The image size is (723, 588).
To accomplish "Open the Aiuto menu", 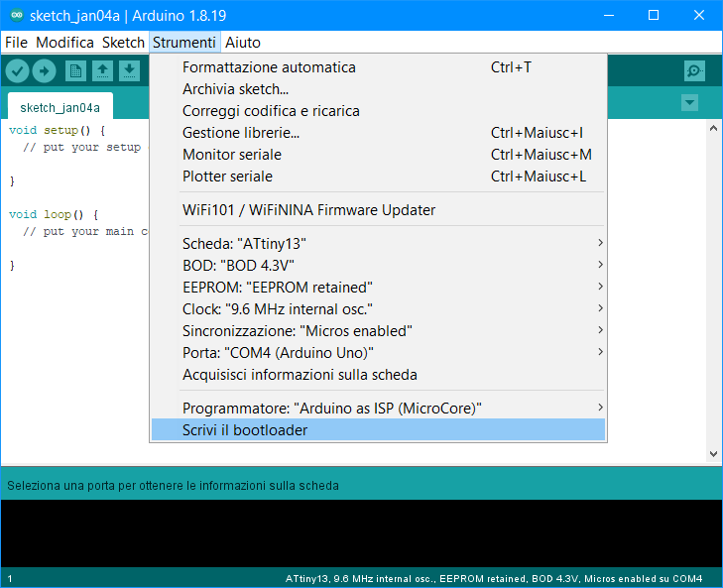I will pos(243,43).
